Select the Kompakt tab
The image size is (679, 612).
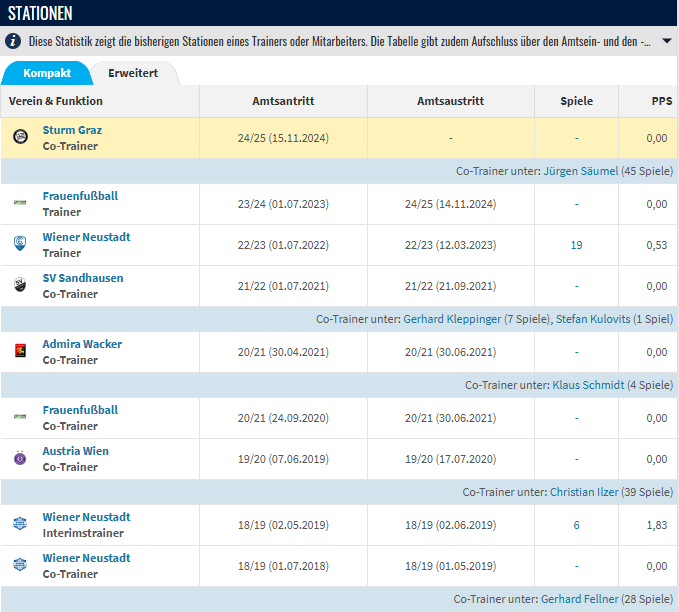(x=46, y=73)
